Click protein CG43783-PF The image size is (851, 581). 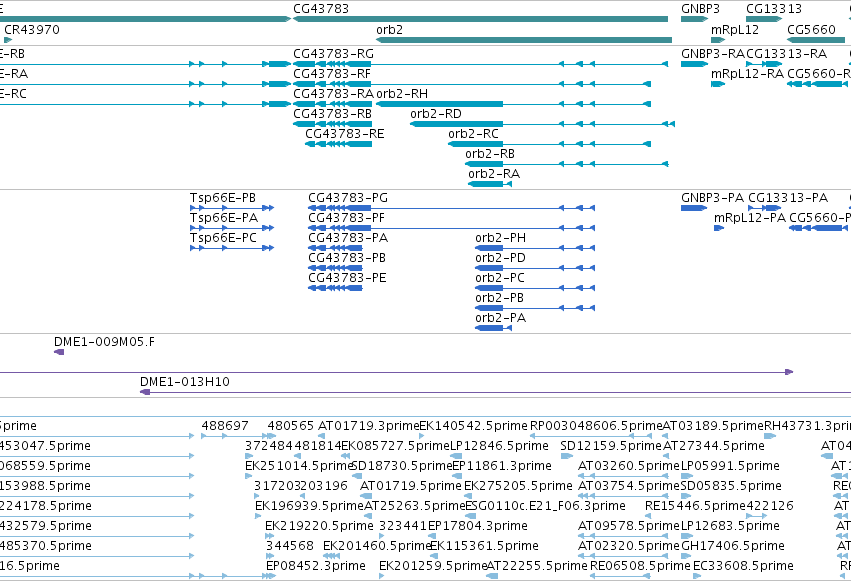[x=346, y=218]
